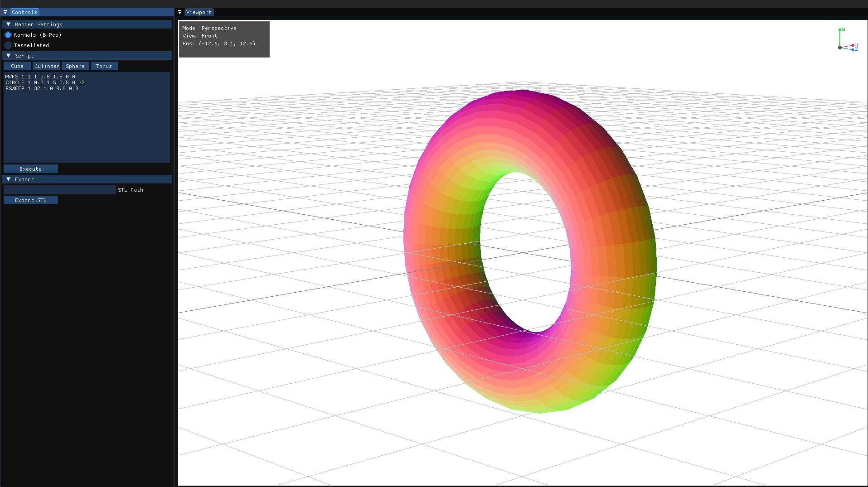868x487 pixels.
Task: Click the Export STL button
Action: pos(31,200)
